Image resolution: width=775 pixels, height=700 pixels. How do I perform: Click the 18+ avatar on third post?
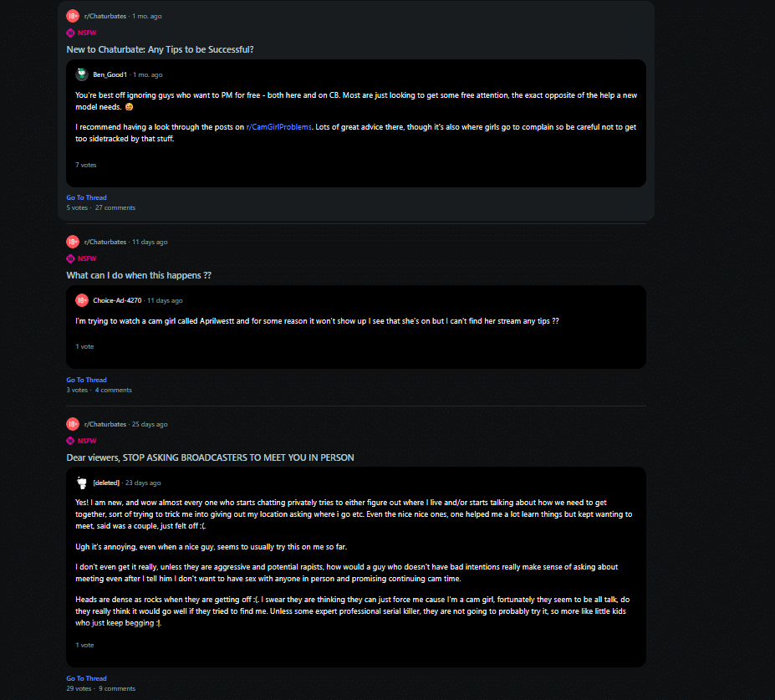click(73, 424)
